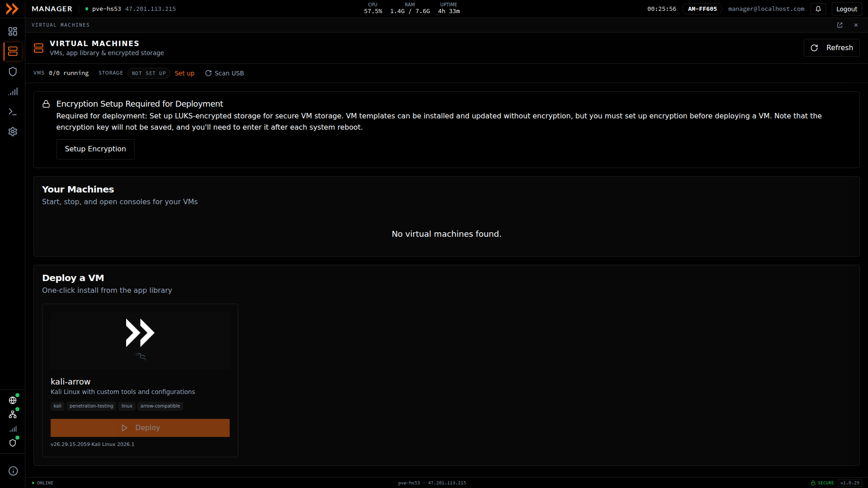Click the RAM 1.4G / 7.6G readout
868x488 pixels.
[410, 8]
